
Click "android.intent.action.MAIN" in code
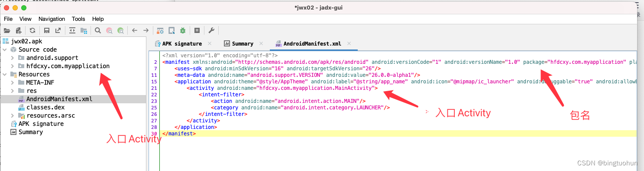point(318,101)
